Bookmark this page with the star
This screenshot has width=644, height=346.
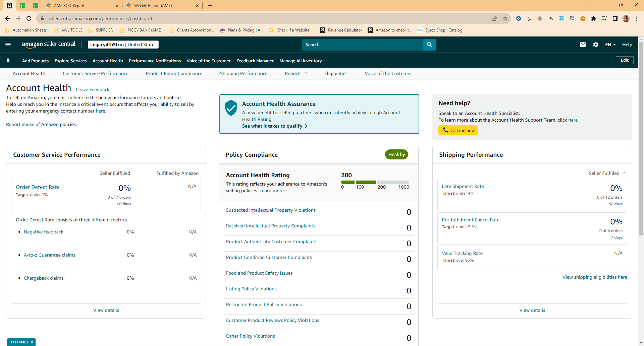pos(505,18)
